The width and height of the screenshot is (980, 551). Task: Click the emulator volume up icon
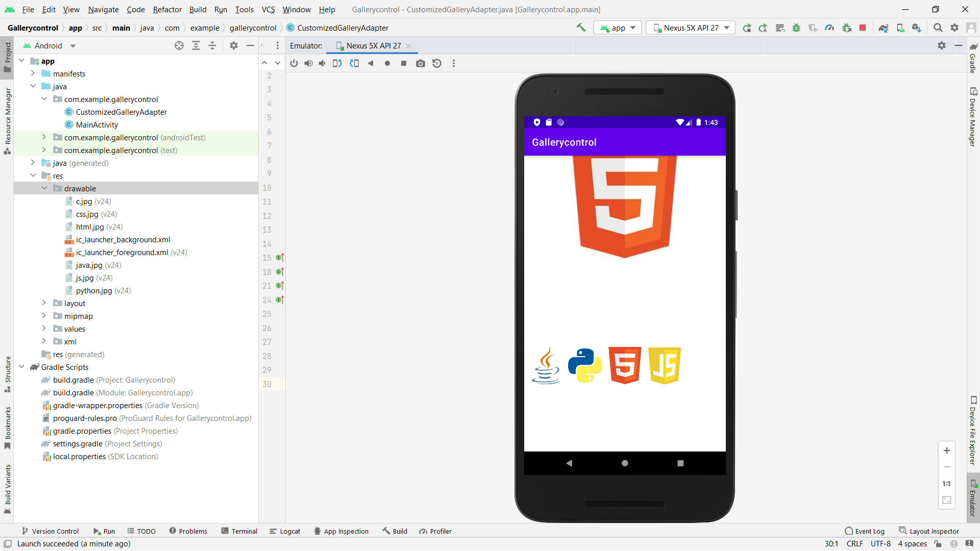tap(308, 63)
